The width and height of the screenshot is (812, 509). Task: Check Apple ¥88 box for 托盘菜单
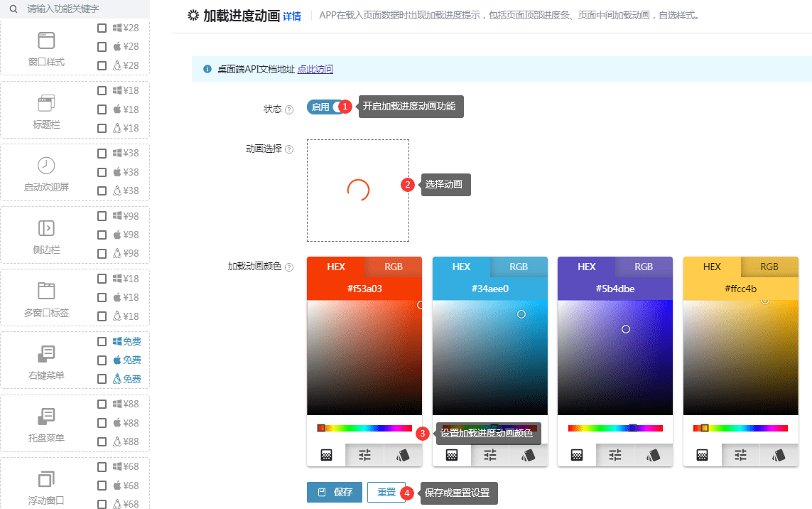click(x=102, y=423)
